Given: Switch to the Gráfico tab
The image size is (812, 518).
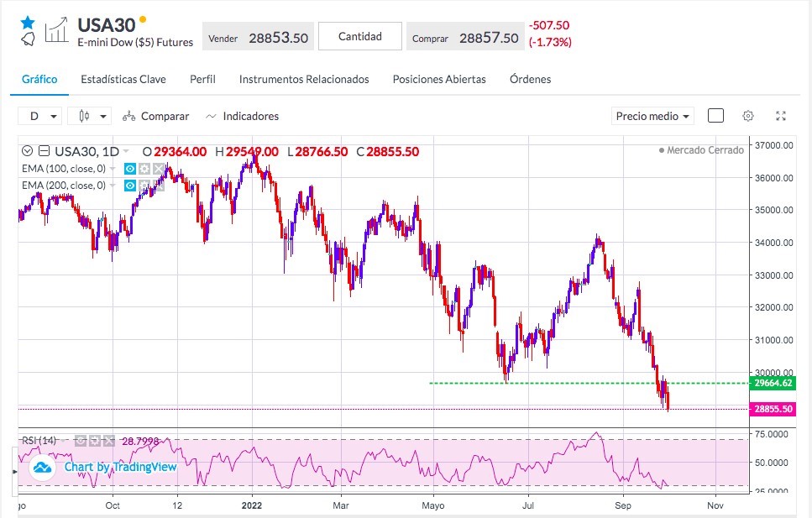Looking at the screenshot, I should click(39, 79).
